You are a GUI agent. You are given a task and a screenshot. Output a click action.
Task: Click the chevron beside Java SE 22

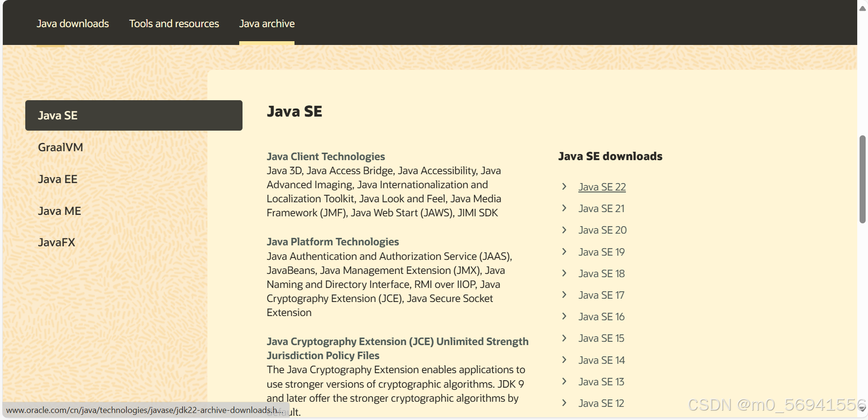click(564, 186)
